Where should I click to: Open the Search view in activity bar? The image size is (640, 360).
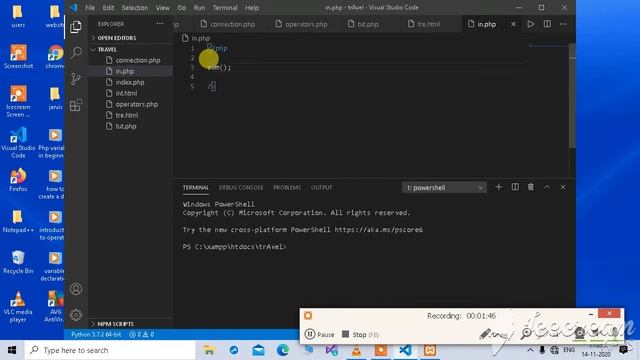[x=76, y=53]
